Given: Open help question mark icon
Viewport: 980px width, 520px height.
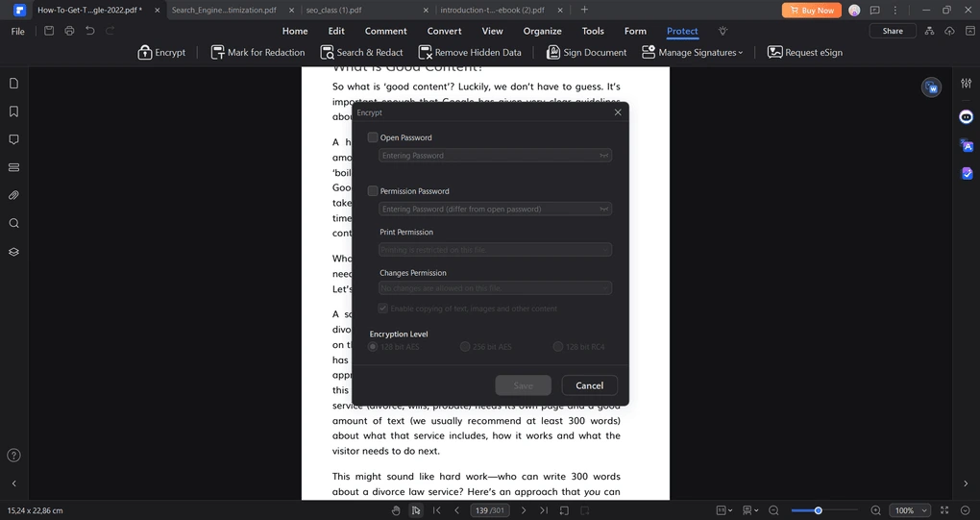Looking at the screenshot, I should pyautogui.click(x=13, y=455).
